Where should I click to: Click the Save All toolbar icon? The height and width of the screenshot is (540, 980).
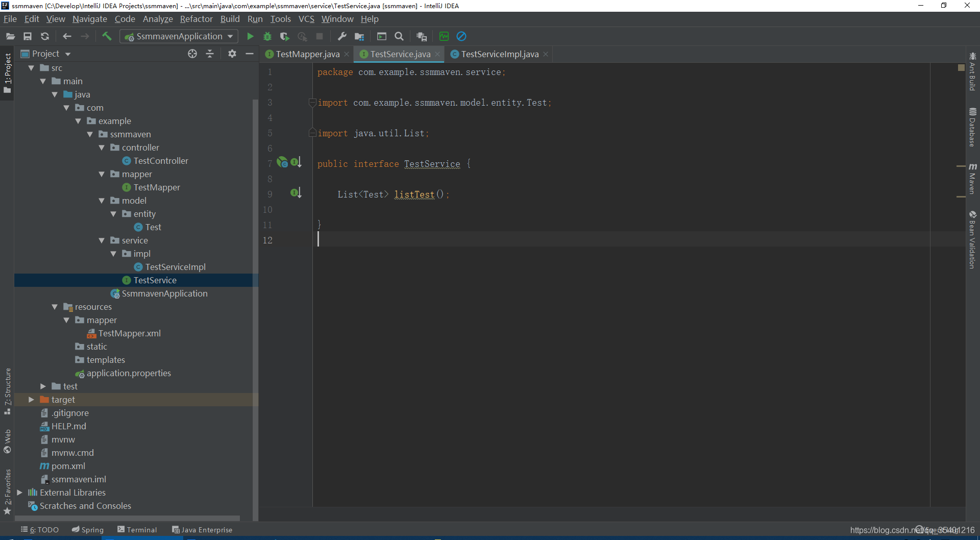[28, 36]
